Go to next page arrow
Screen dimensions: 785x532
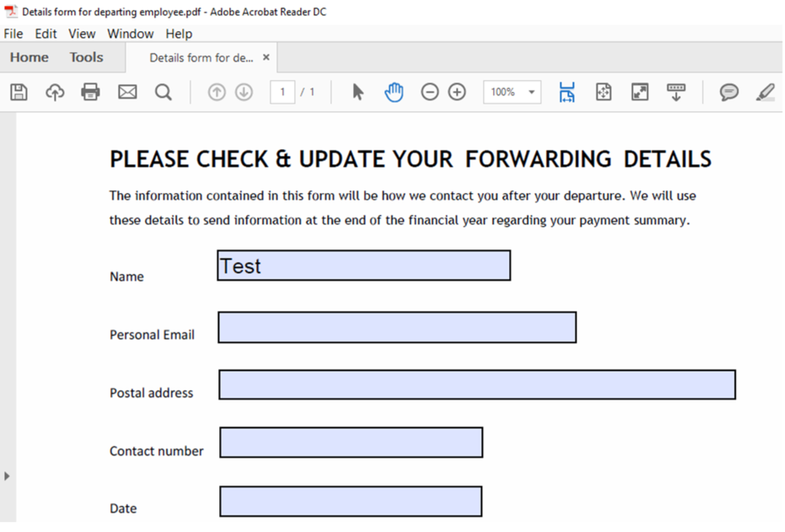pos(244,92)
